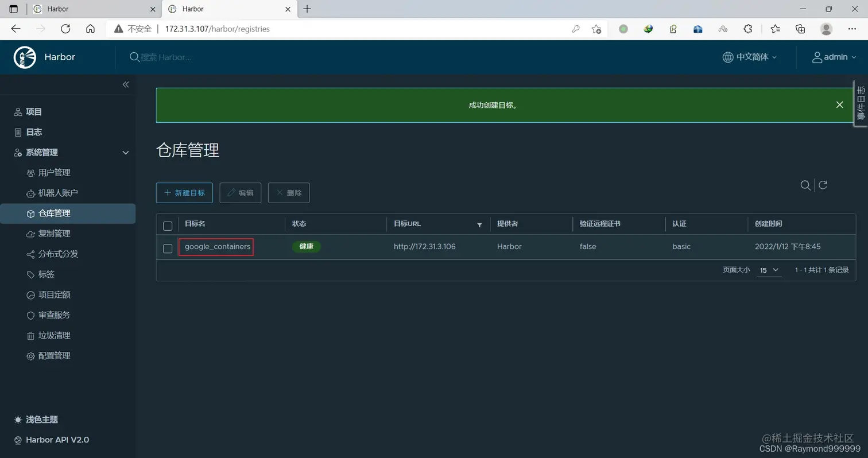Click the table search magnifier icon
Image resolution: width=868 pixels, height=458 pixels.
point(805,185)
